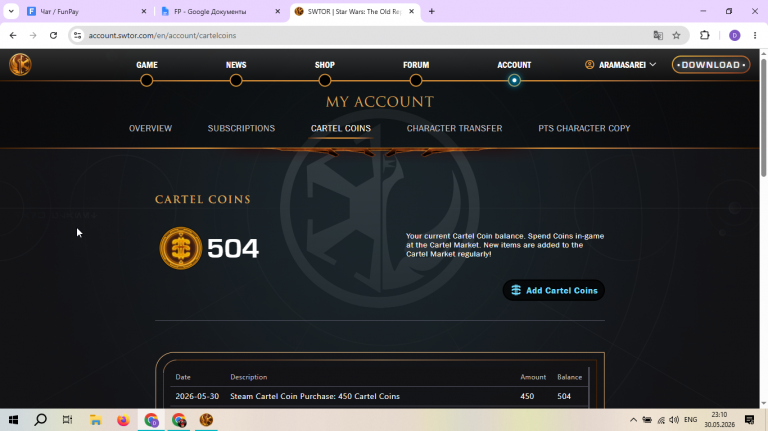Close the SWTOR browser tab
Image resolution: width=768 pixels, height=431 pixels.
coord(411,11)
